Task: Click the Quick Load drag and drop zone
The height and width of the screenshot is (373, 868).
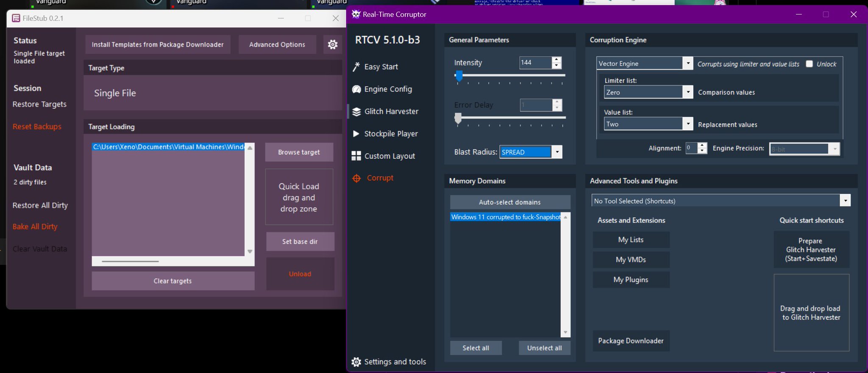Action: tap(299, 197)
